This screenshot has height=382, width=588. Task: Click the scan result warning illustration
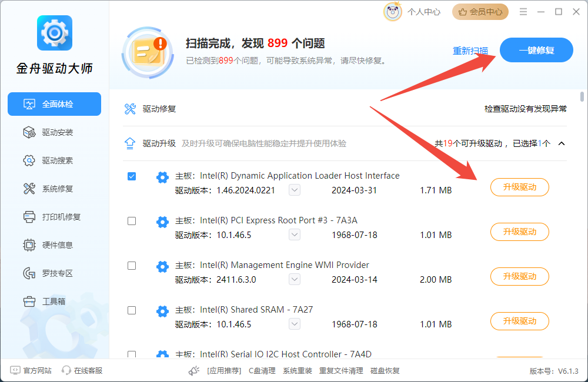(148, 52)
